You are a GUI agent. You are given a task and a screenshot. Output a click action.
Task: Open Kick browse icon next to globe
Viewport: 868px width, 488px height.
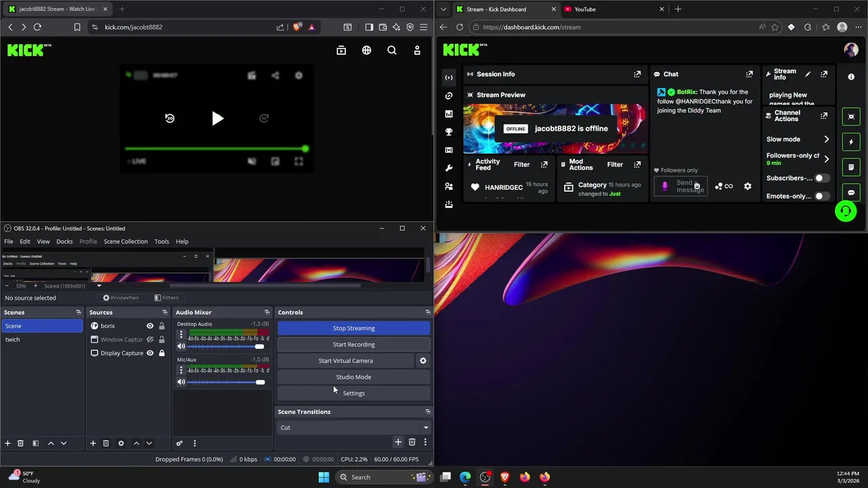click(341, 50)
